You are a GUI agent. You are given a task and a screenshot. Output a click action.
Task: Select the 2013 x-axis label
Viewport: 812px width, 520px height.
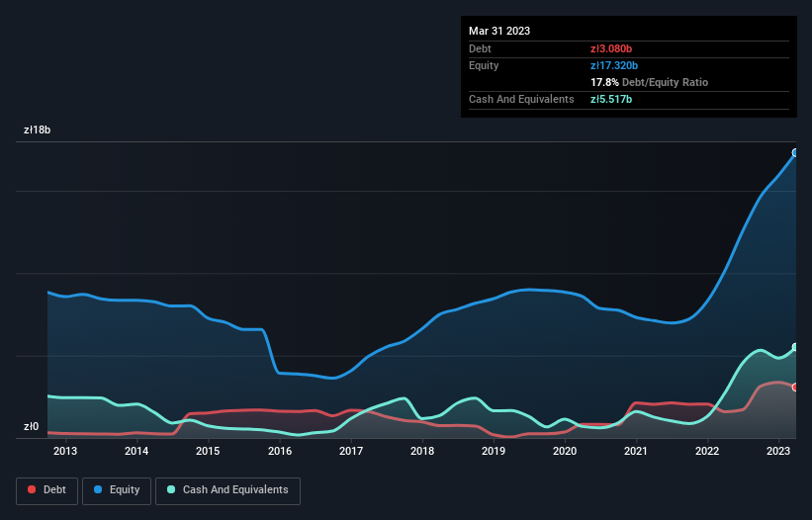coord(65,451)
